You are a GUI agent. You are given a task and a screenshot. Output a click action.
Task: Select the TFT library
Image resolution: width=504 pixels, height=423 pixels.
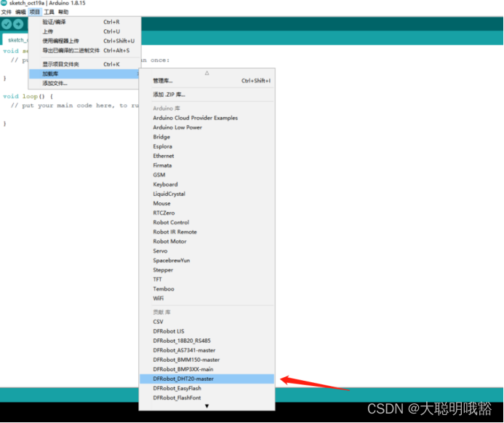207,280
